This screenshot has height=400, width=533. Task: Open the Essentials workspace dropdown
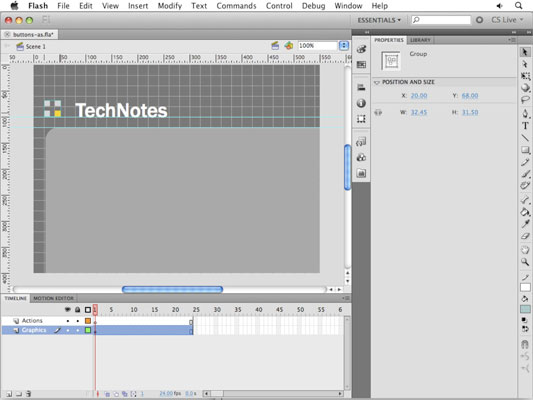click(379, 20)
